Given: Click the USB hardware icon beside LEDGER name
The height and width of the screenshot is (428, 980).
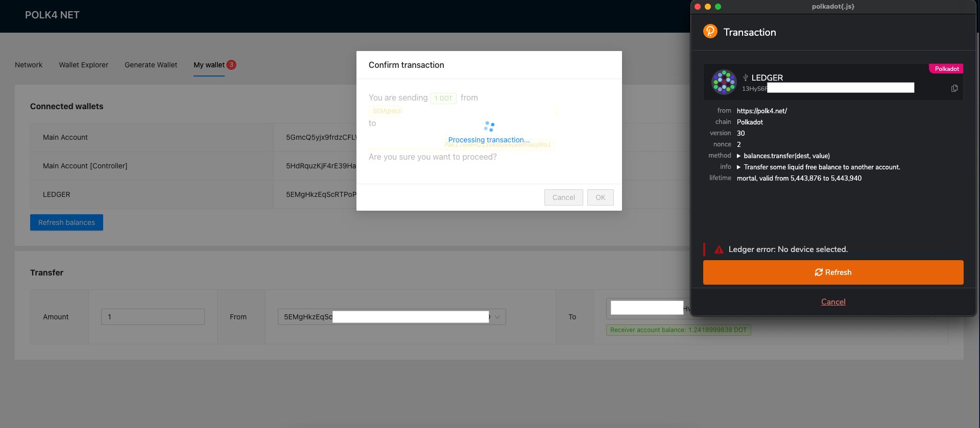Looking at the screenshot, I should 746,78.
